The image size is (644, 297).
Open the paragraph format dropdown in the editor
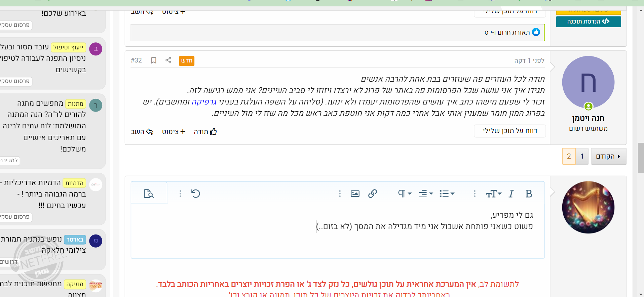pos(405,194)
